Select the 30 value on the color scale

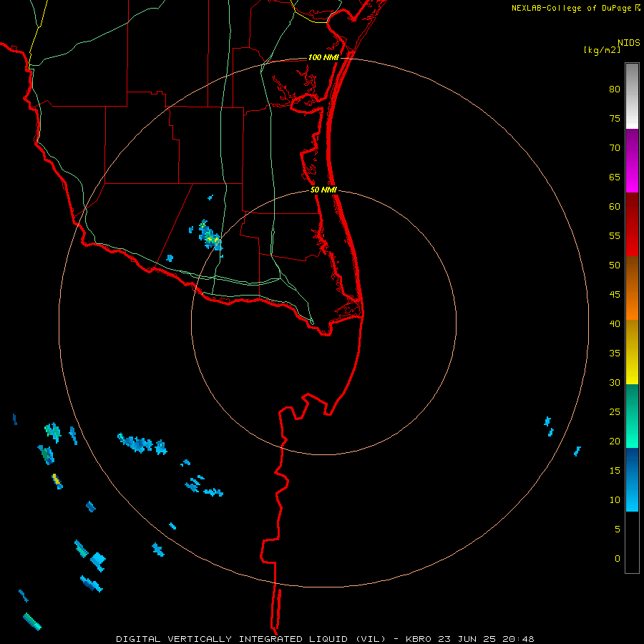(615, 382)
